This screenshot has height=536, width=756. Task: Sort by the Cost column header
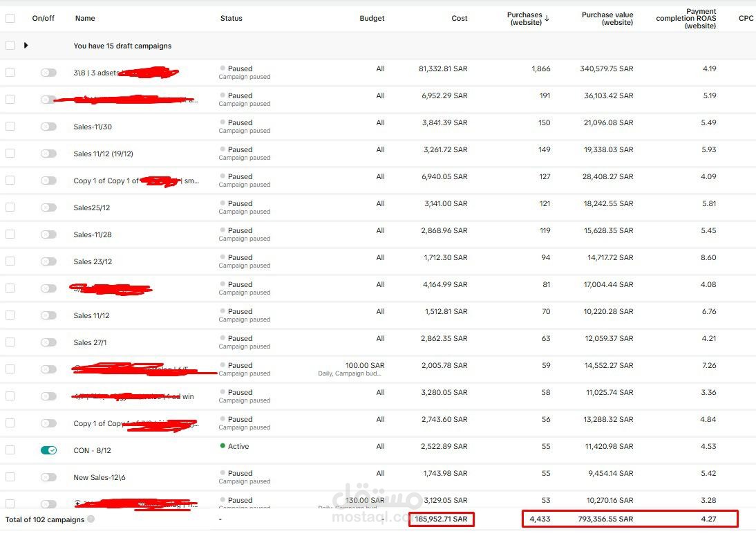(x=460, y=19)
